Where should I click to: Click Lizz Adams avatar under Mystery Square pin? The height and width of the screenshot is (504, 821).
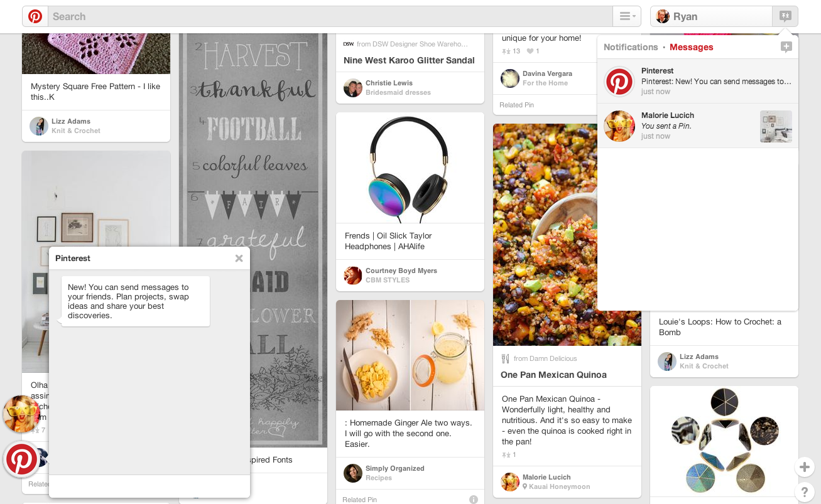[x=39, y=126]
